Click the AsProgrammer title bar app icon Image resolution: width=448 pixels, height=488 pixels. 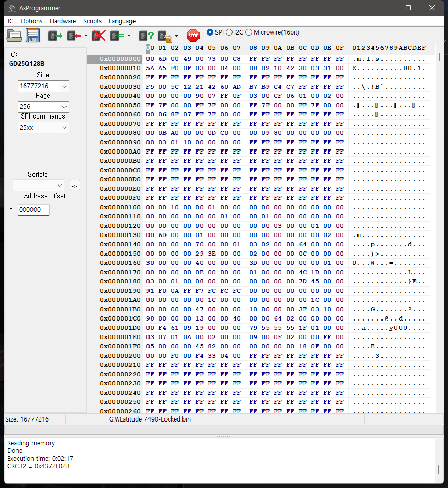12,8
